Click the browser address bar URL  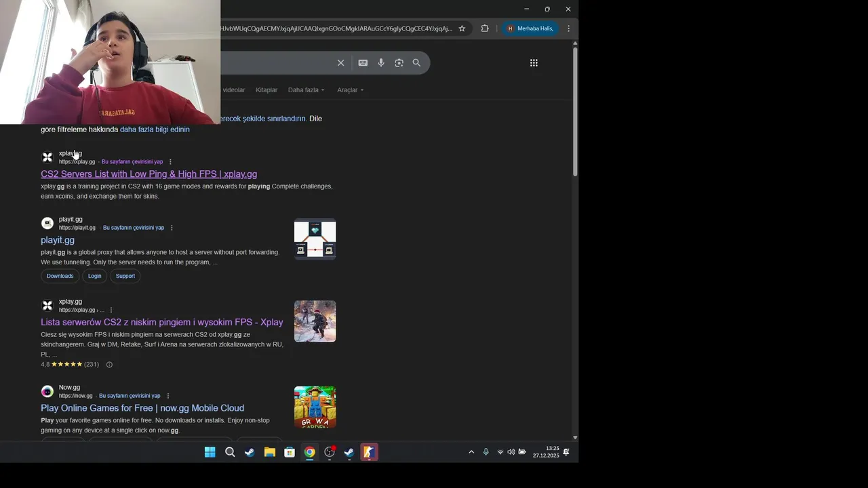pos(336,28)
